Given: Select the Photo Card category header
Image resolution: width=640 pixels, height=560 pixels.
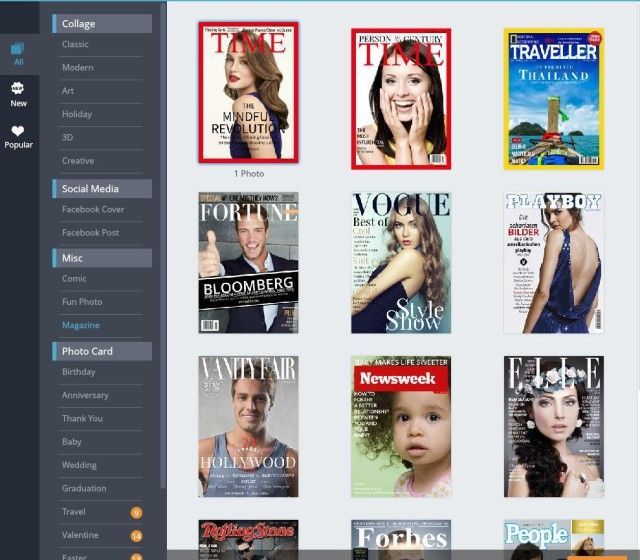Looking at the screenshot, I should point(102,351).
